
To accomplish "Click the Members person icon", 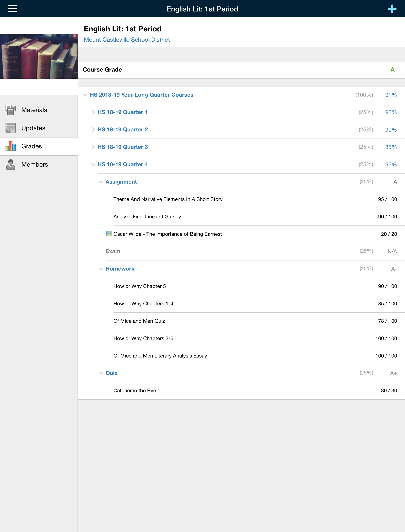I will pyautogui.click(x=11, y=165).
